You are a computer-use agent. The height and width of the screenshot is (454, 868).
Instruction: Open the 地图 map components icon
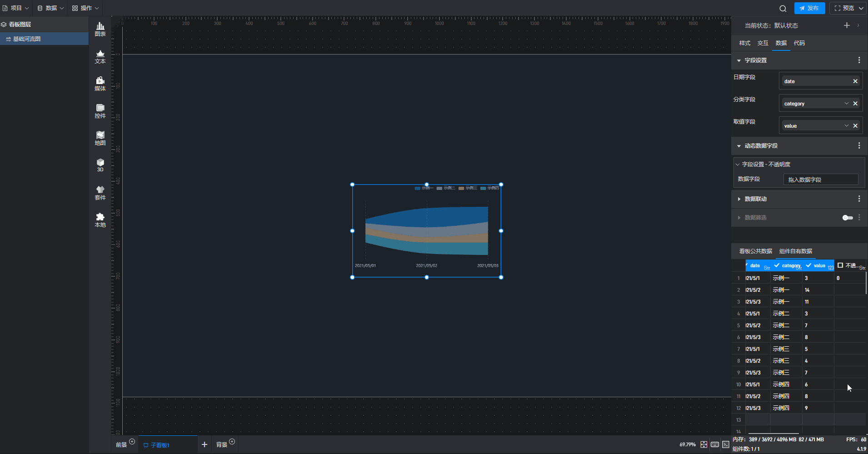pos(100,138)
